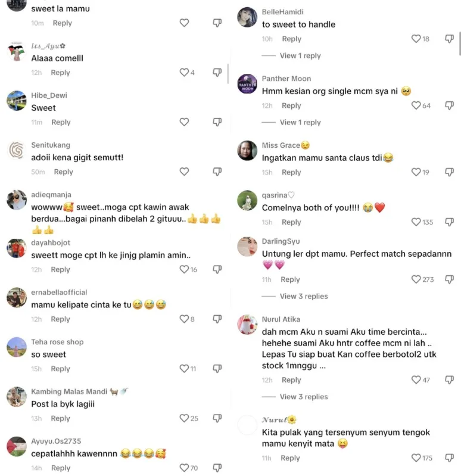Reply to dayahbojot's comment
This screenshot has width=461, height=476.
(x=60, y=270)
